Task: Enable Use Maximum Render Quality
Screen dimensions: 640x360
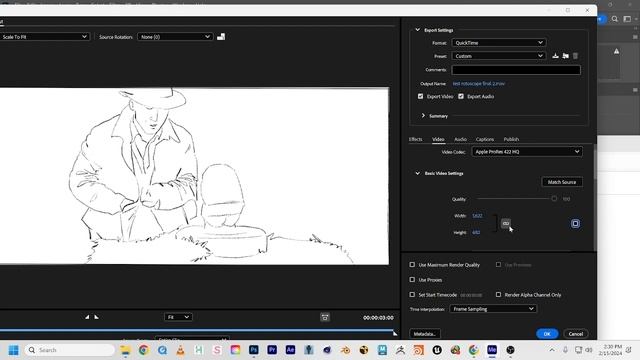Action: pyautogui.click(x=412, y=264)
